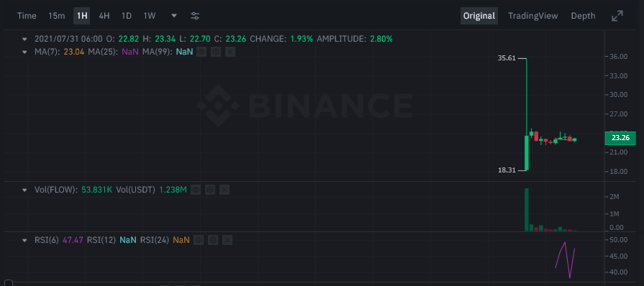The width and height of the screenshot is (644, 286).
Task: Select the 1W interval
Action: (150, 16)
